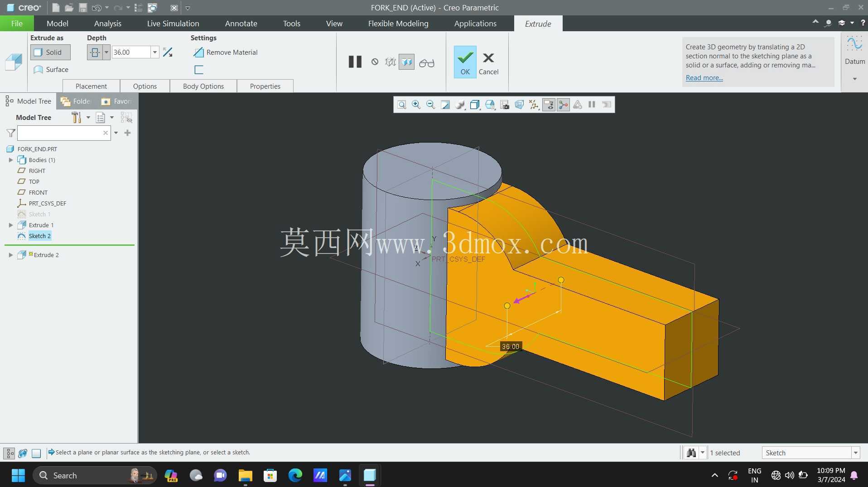Open the Body Options tab

(x=203, y=86)
